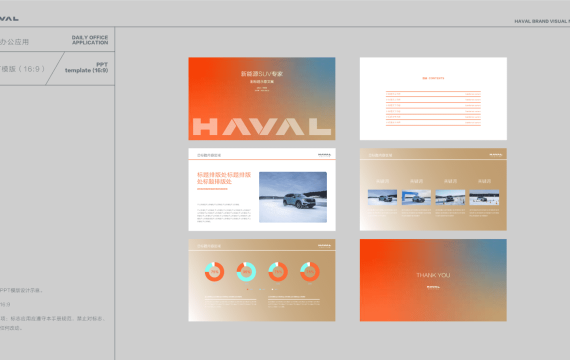This screenshot has width=570, height=360.
Task: Open the four-photo gallery slide
Action: (433, 189)
